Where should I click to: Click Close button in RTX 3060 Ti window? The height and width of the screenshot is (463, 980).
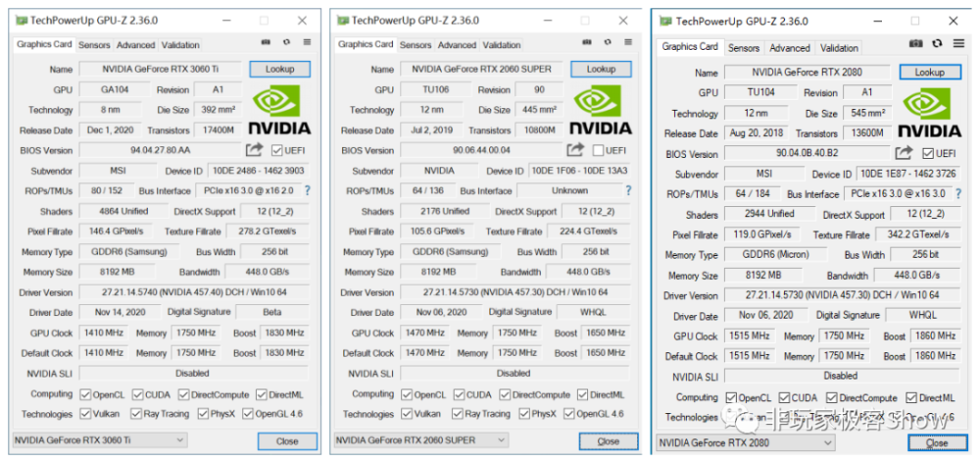coord(287,441)
